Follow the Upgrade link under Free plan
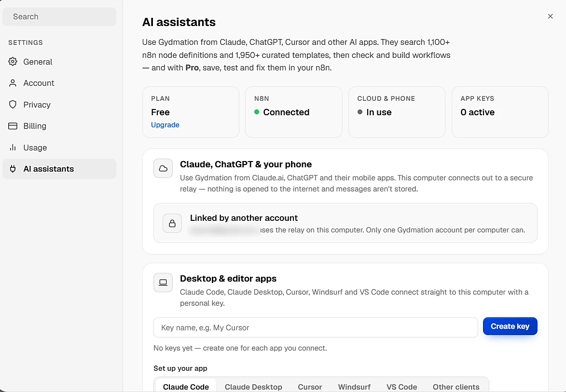566x392 pixels. (x=165, y=125)
